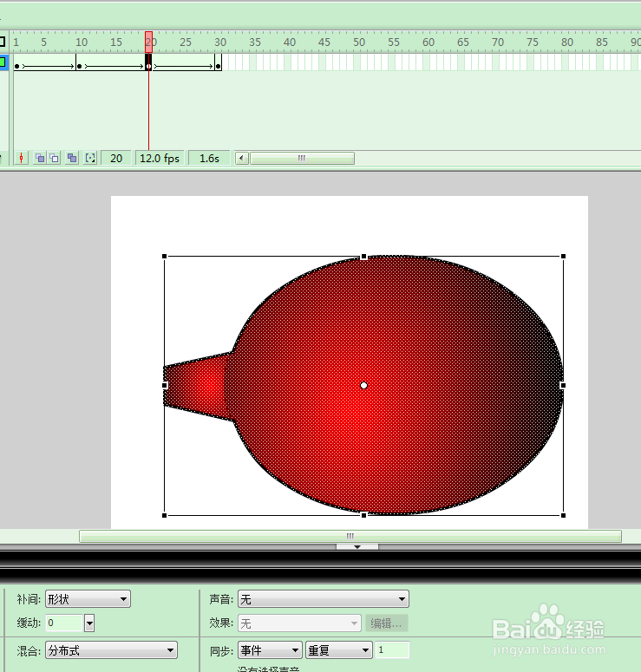
Task: Click the shape tween span between frames 10 and 20
Action: (x=114, y=66)
